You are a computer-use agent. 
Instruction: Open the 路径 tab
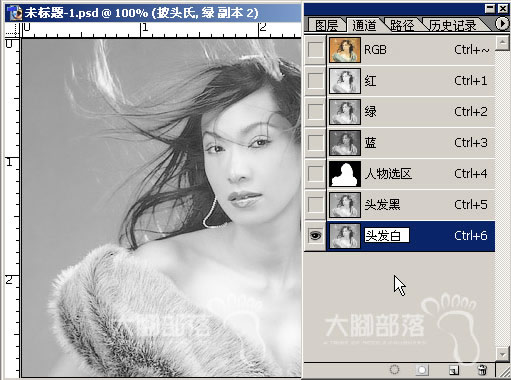[x=402, y=25]
